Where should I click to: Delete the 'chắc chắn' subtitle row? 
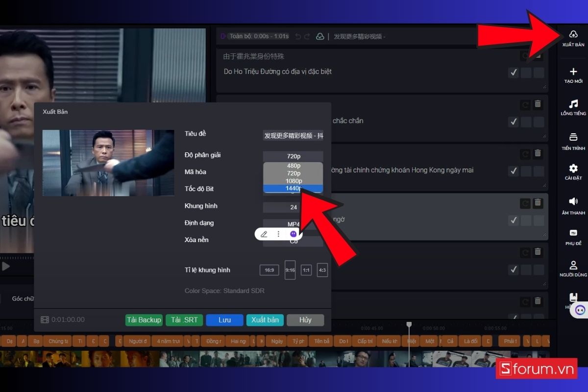coord(538,104)
